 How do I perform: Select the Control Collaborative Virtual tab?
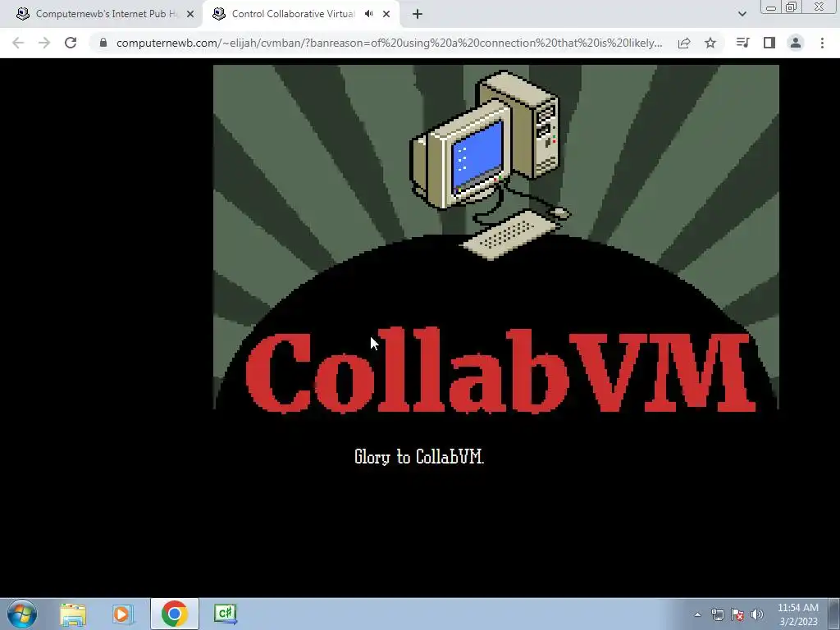click(293, 15)
